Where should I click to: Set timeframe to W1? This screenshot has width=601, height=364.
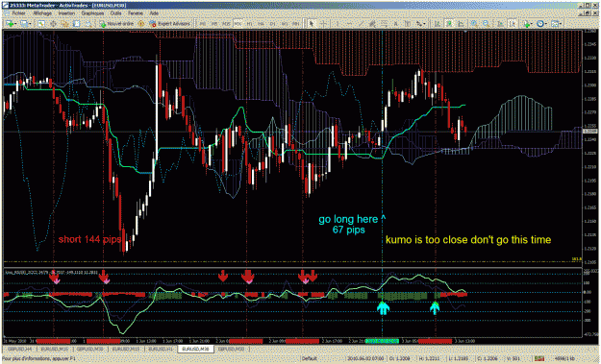(x=285, y=24)
